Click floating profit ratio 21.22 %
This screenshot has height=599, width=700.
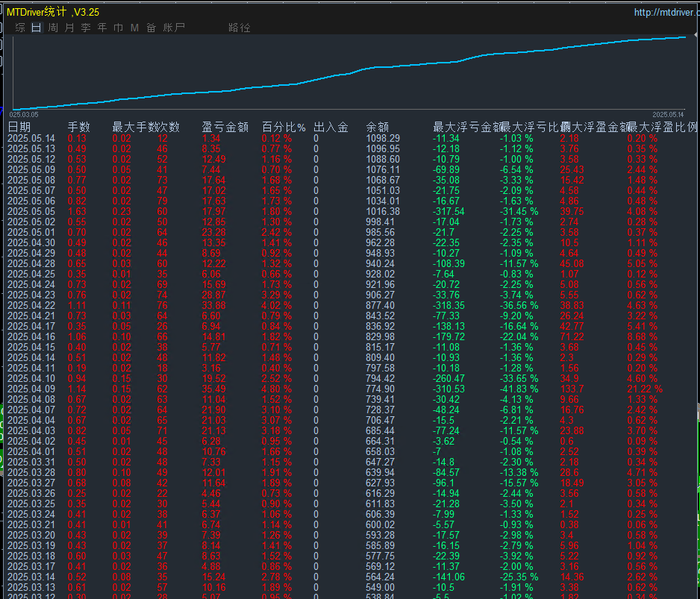[x=645, y=389]
